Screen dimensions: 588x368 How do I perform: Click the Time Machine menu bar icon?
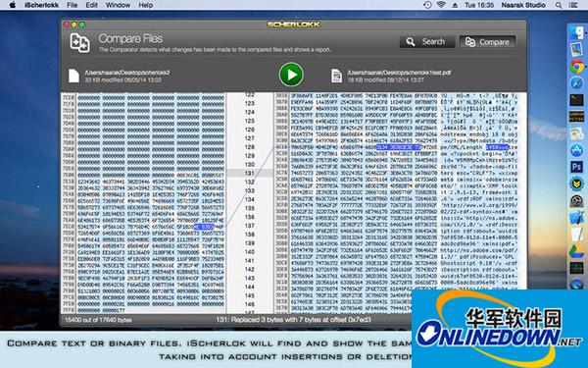coord(427,5)
